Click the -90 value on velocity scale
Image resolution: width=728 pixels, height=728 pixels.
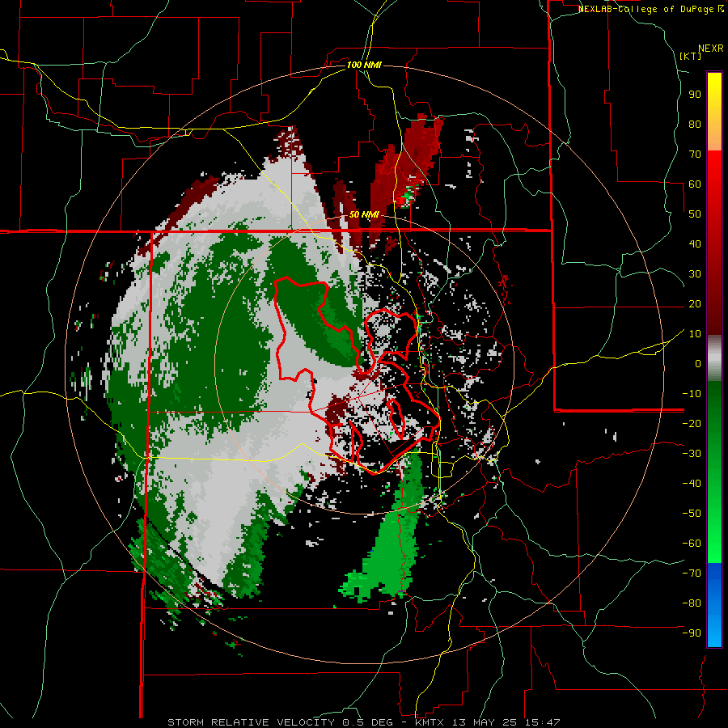click(x=692, y=633)
